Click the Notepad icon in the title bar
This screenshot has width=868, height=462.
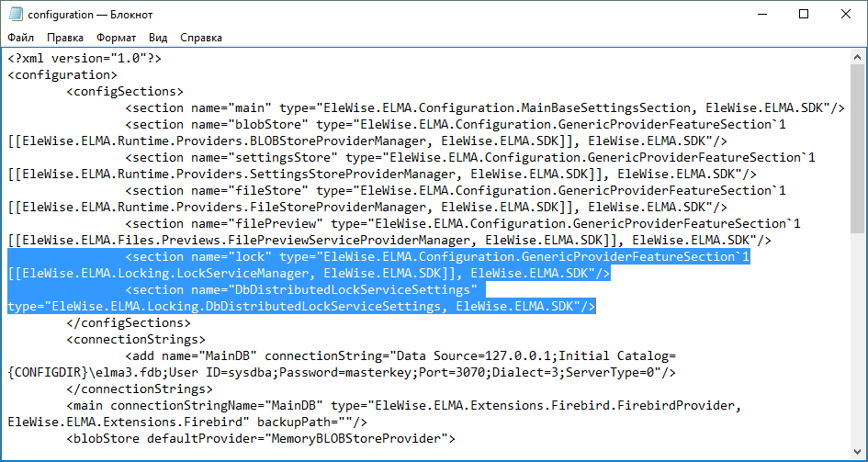[x=15, y=15]
